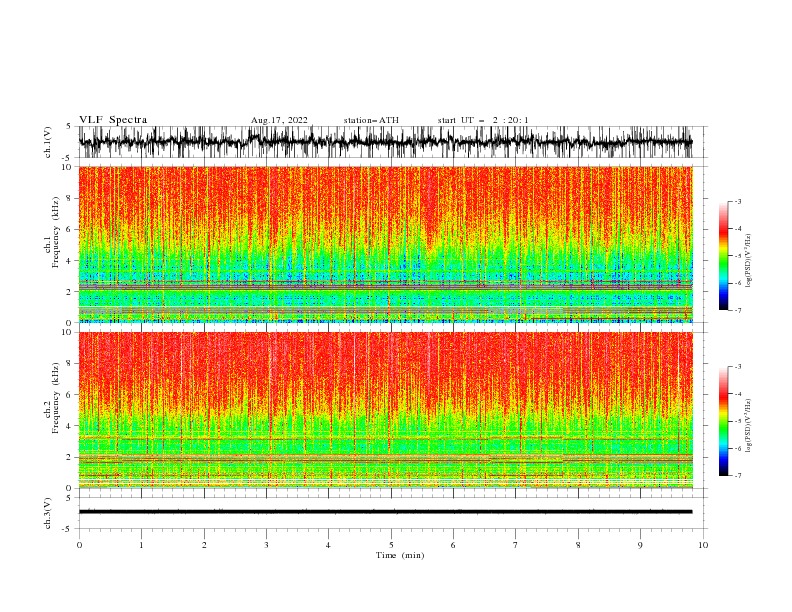Click tick label 1 on the Time axis
The width and height of the screenshot is (792, 612).
(x=141, y=545)
